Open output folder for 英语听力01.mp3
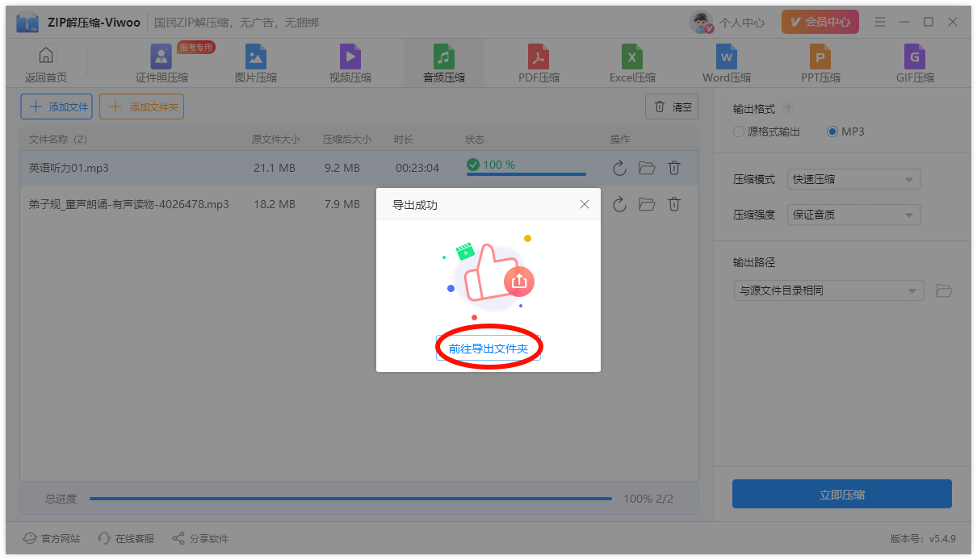The width and height of the screenshot is (977, 560). (x=647, y=168)
